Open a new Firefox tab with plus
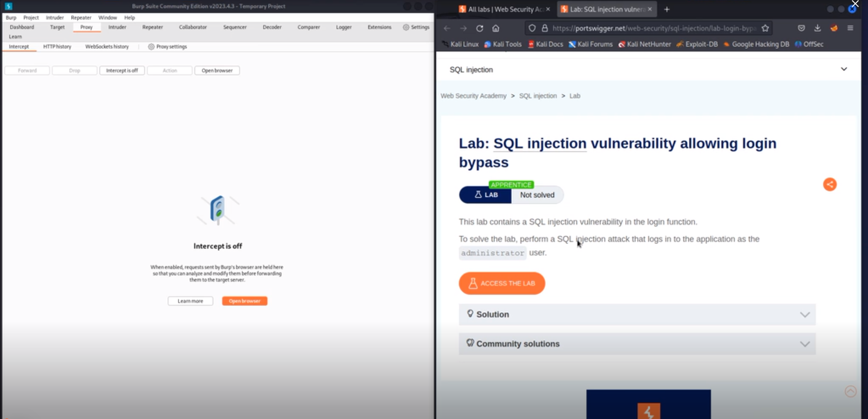 [667, 9]
